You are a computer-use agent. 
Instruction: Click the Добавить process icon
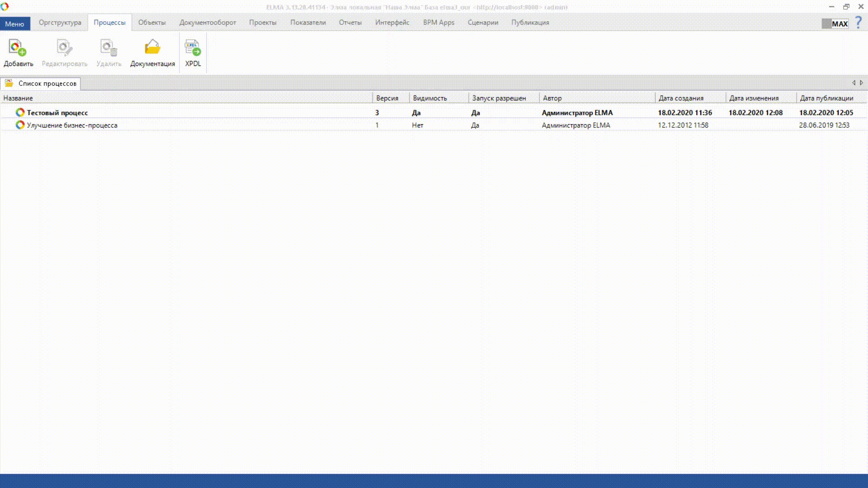(x=18, y=47)
